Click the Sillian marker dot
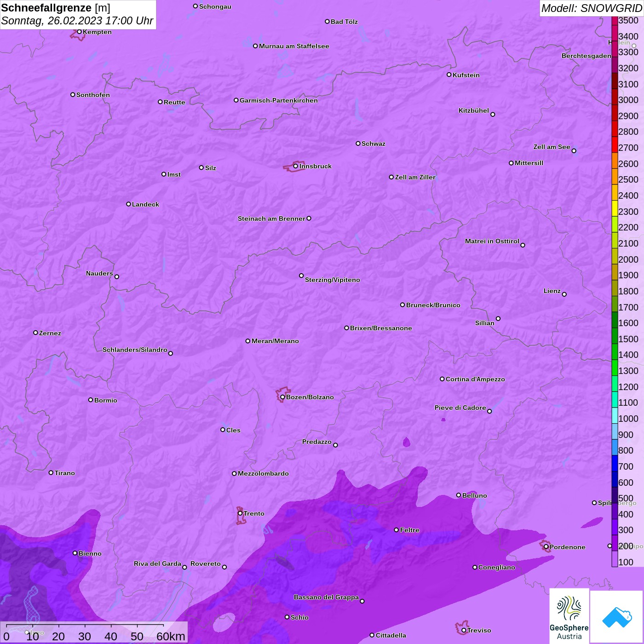 pos(498,318)
